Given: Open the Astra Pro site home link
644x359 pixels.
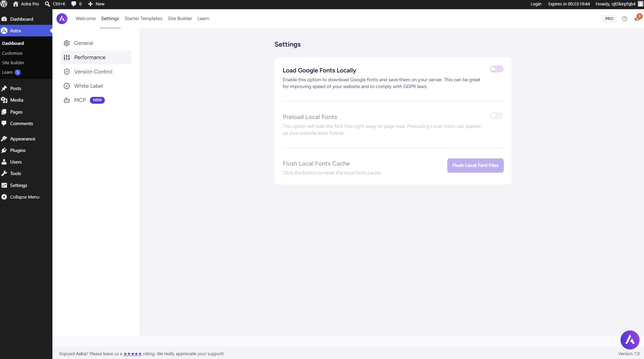Looking at the screenshot, I should point(26,4).
